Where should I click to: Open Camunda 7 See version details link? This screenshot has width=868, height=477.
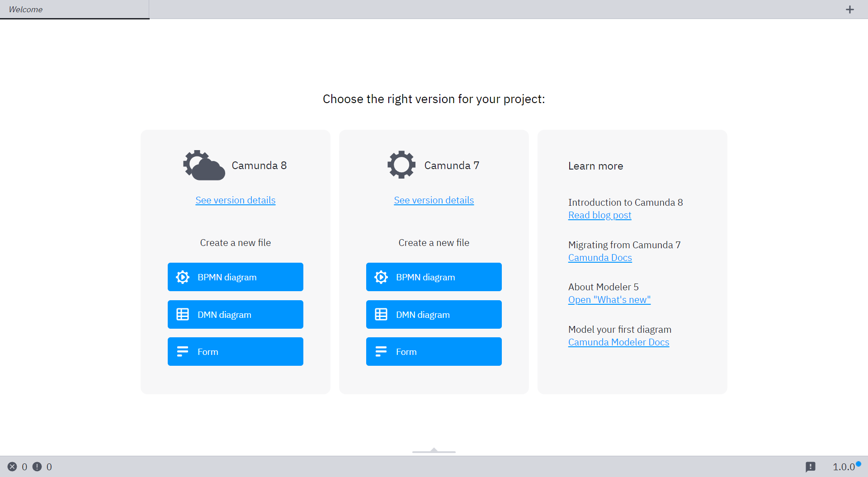[434, 200]
